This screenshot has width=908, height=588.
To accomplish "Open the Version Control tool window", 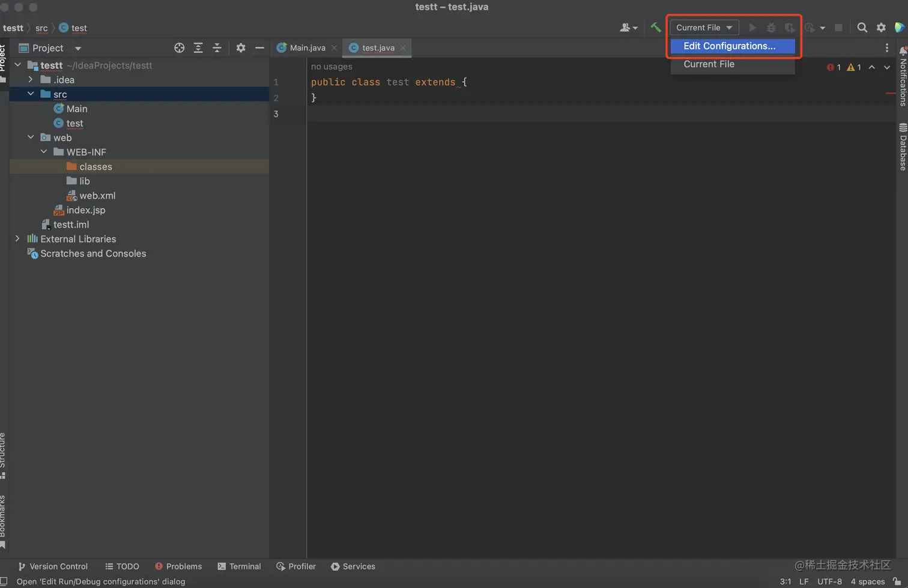I will 53,566.
